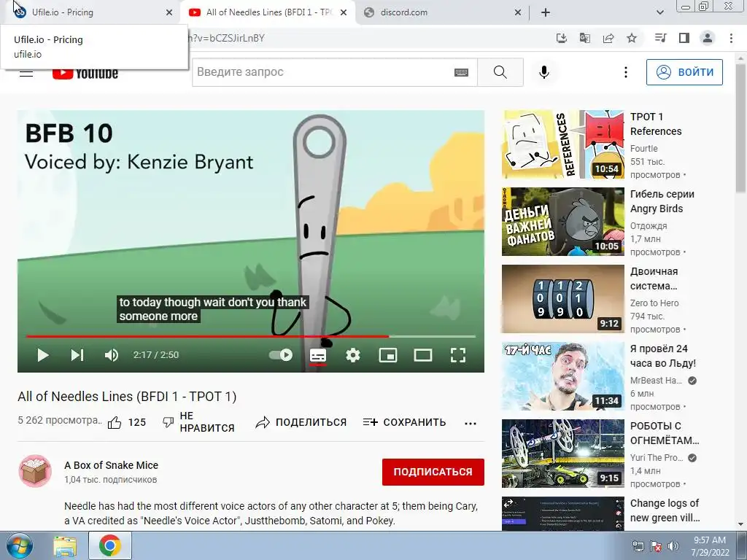
Task: Click the Chrome taskbar icon
Action: (110, 546)
